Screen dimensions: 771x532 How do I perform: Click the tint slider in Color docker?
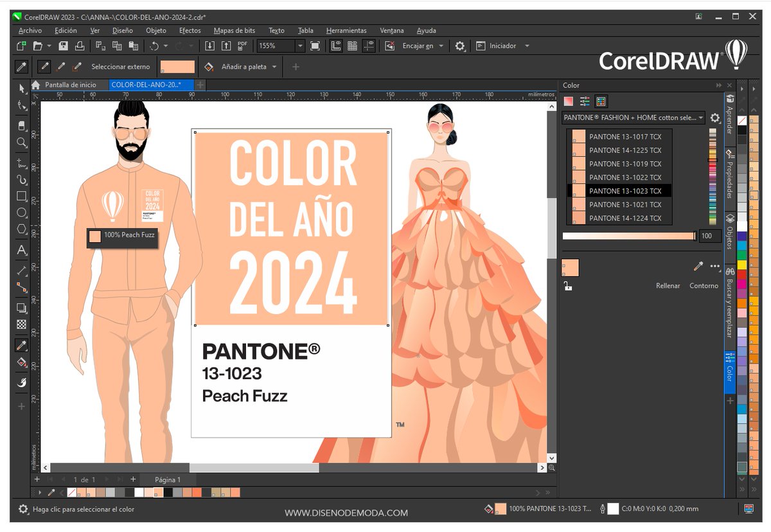point(628,236)
